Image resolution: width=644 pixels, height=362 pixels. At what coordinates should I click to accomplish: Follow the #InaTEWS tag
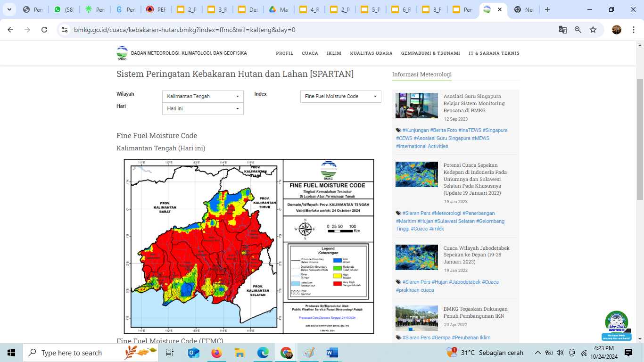coord(470,130)
